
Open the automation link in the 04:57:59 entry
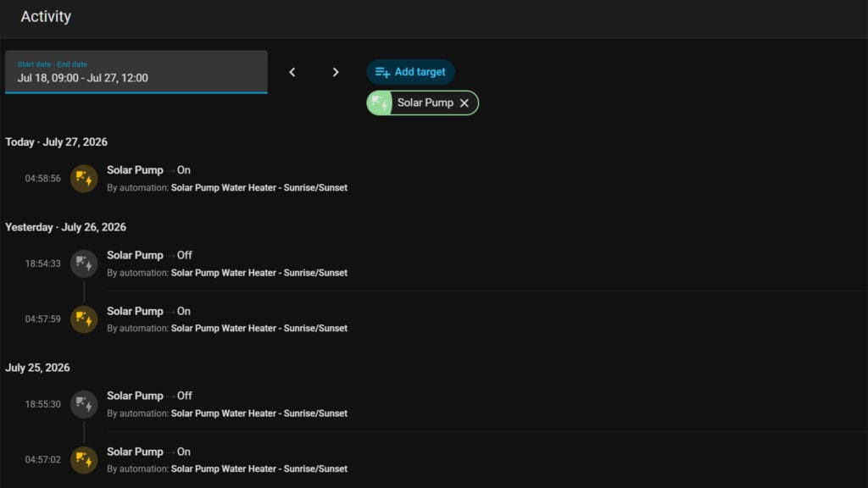tap(259, 328)
